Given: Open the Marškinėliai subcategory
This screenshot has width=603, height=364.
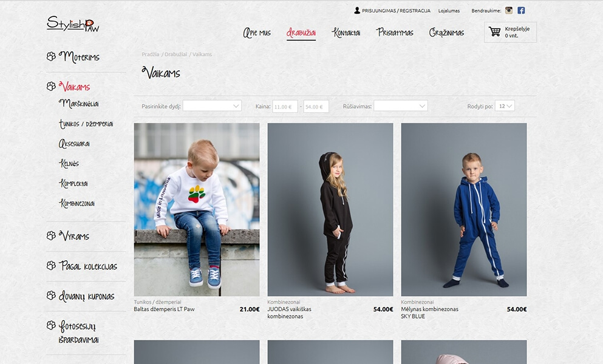Looking at the screenshot, I should point(79,103).
